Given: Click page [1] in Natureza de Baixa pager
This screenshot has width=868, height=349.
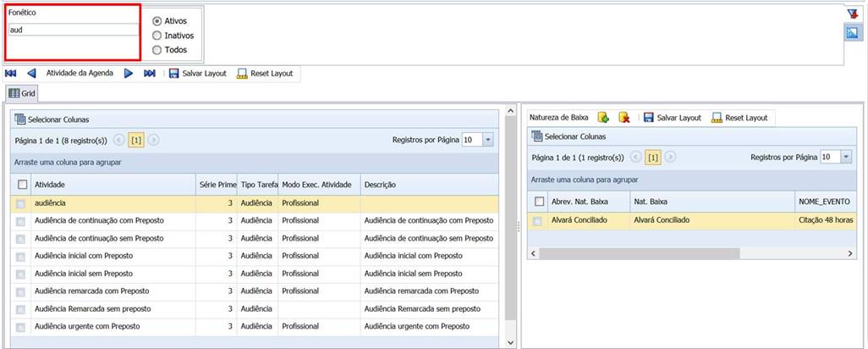Looking at the screenshot, I should [x=653, y=158].
